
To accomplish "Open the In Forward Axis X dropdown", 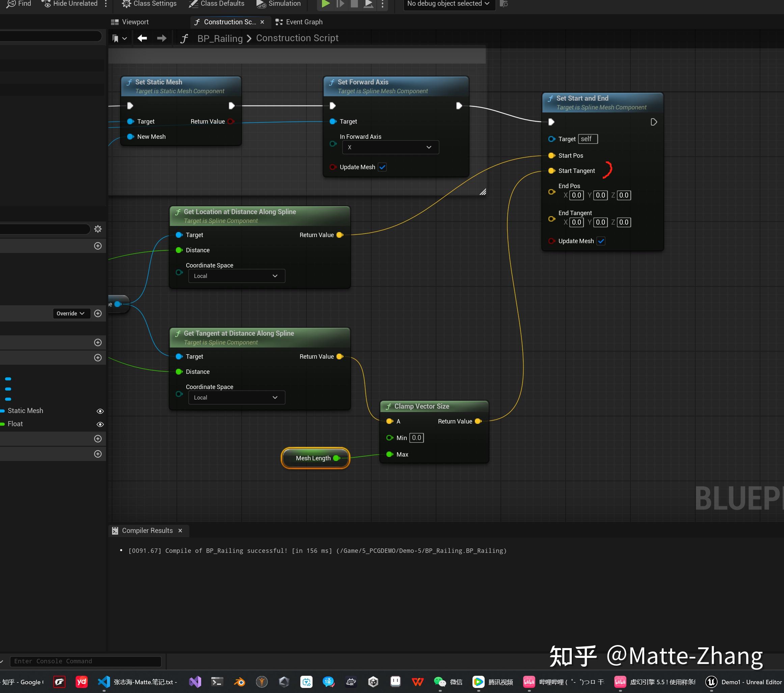I will [390, 147].
